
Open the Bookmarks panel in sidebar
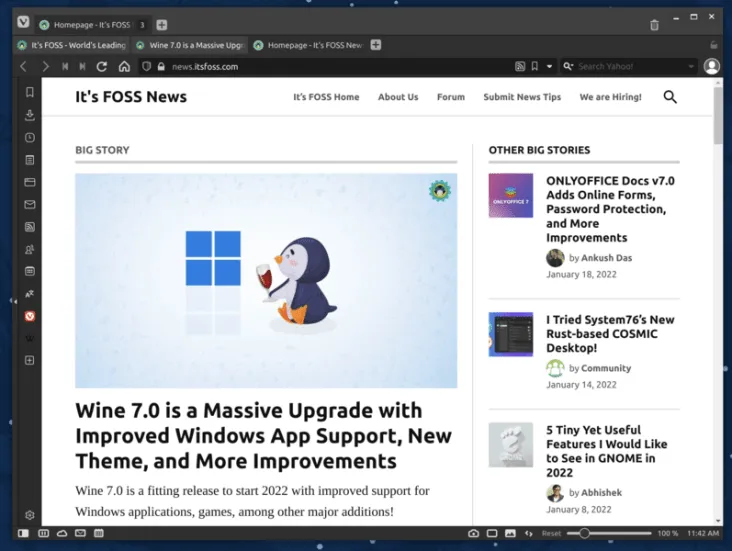coord(30,92)
